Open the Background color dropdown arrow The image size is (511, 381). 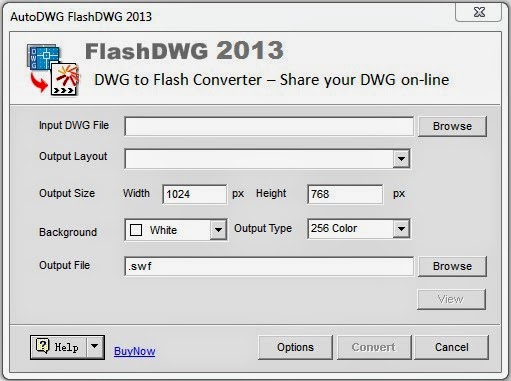click(218, 230)
